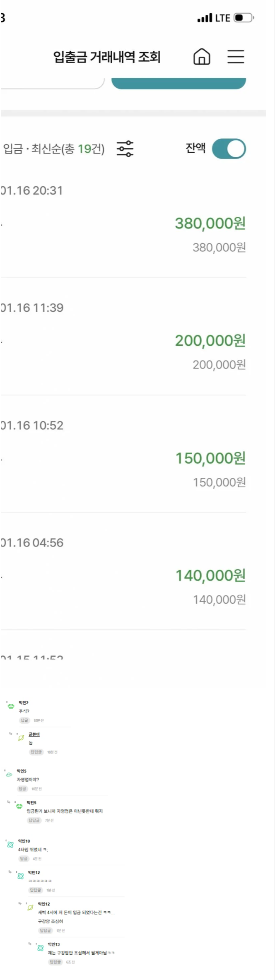
Task: Tap first 익인5 UFO avatar icon
Action: tap(9, 774)
